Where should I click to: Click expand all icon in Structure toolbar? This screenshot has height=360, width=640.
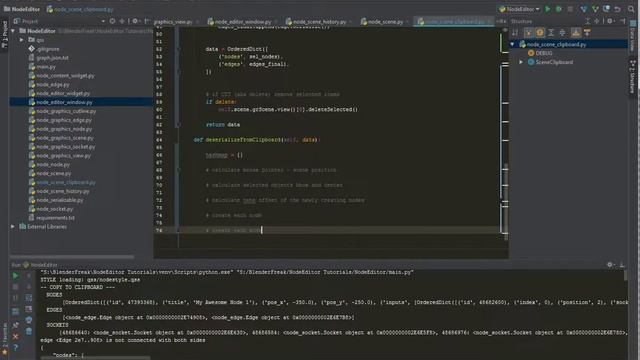(551, 32)
